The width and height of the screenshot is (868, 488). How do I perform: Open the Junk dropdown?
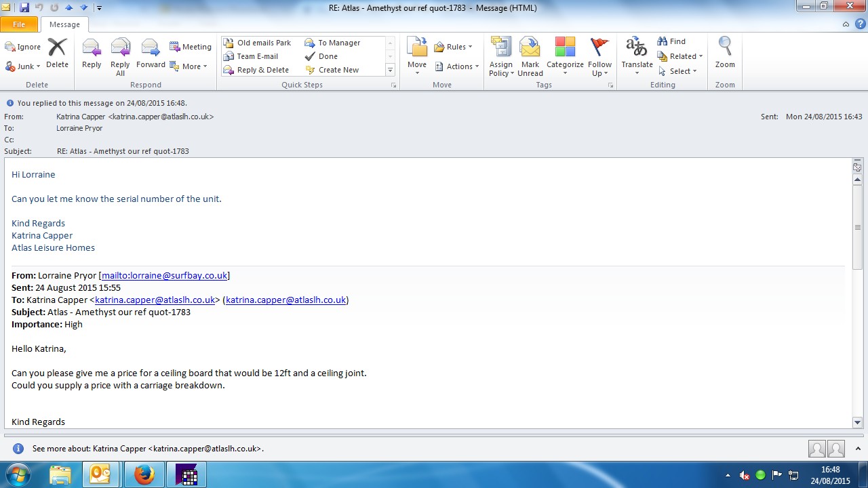click(x=23, y=66)
